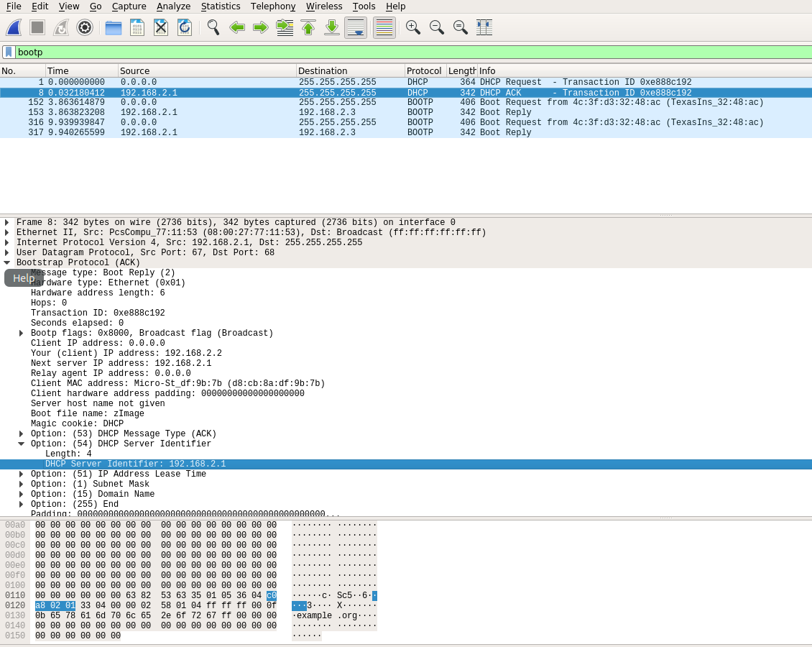The height and width of the screenshot is (647, 812).
Task: Save this capture file icon
Action: [137, 27]
